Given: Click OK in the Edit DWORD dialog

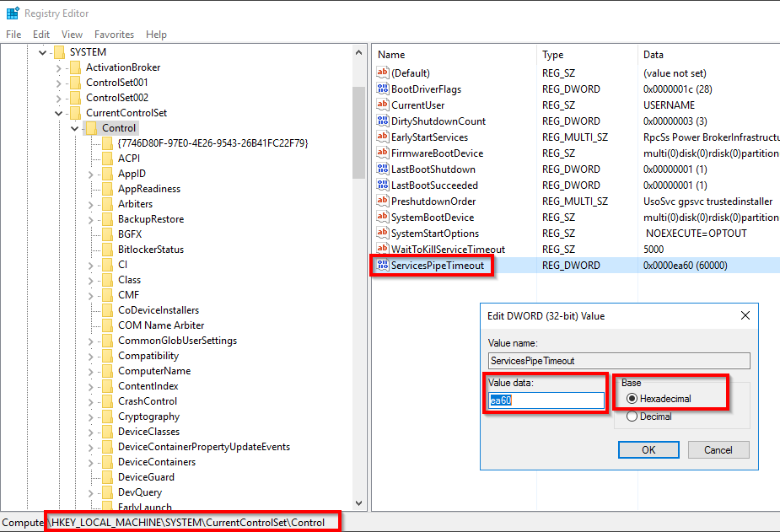Looking at the screenshot, I should tap(648, 449).
